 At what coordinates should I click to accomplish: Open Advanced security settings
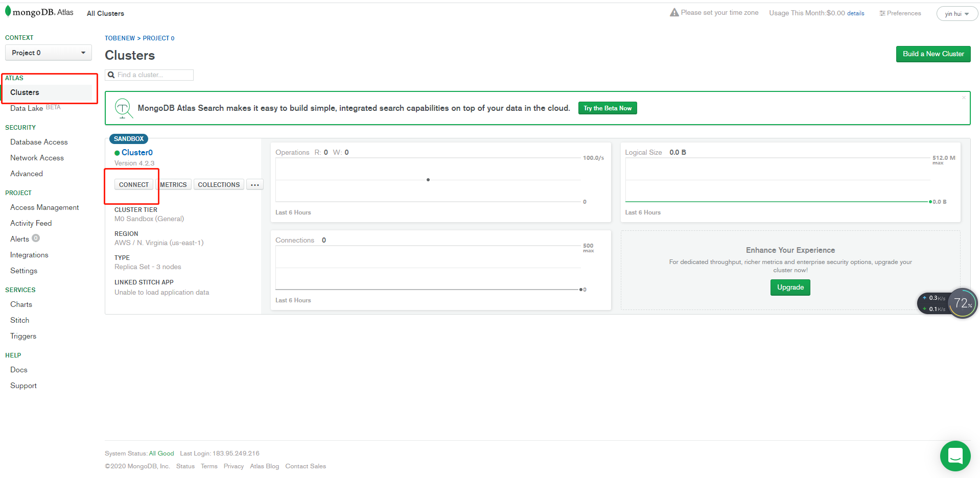click(x=27, y=174)
